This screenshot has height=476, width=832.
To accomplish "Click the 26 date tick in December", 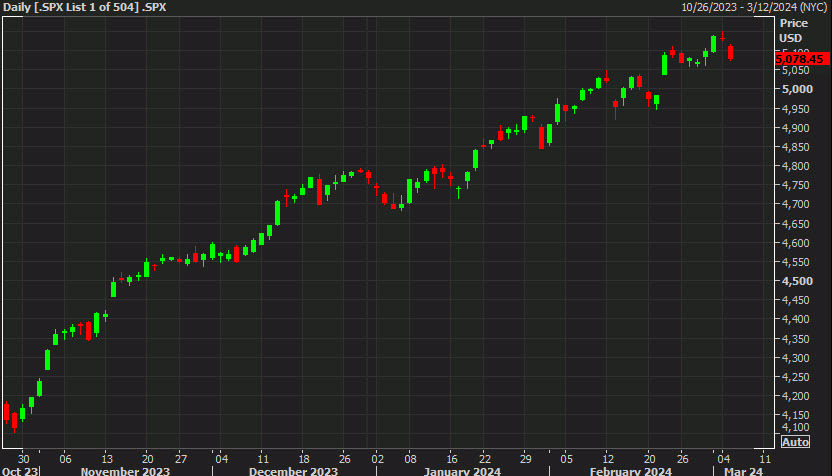I will (344, 459).
